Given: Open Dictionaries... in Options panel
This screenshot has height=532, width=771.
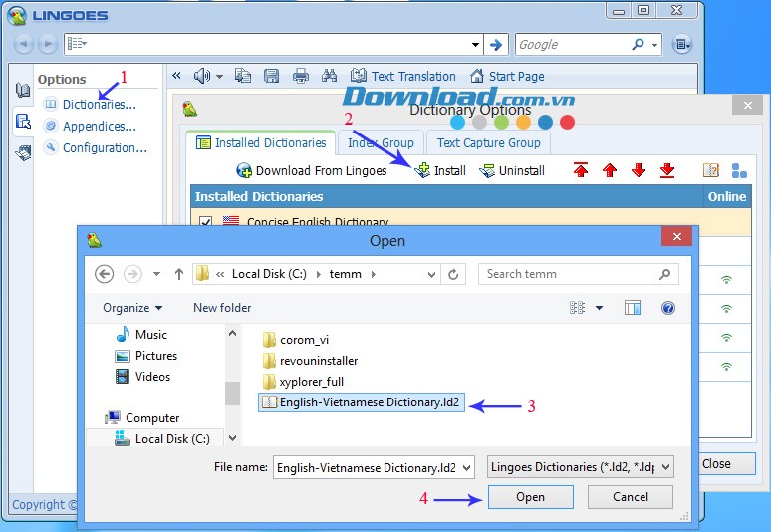Looking at the screenshot, I should [x=99, y=104].
